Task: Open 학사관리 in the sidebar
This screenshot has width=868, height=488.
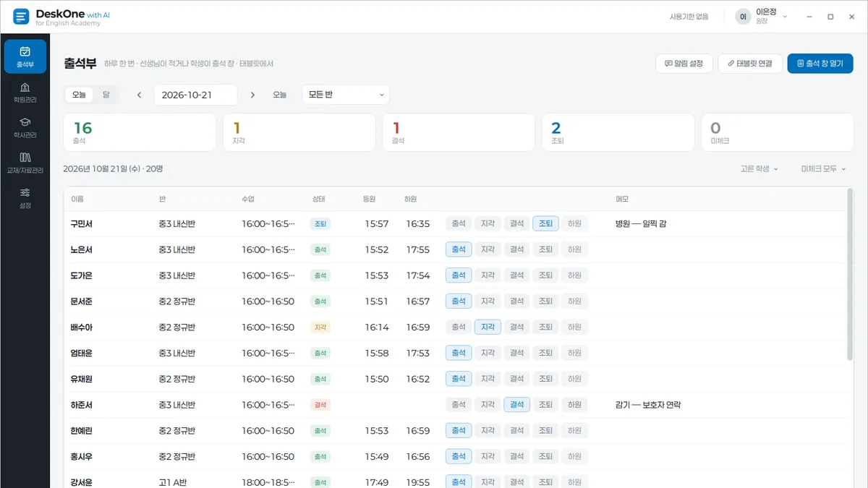Action: coord(25,128)
